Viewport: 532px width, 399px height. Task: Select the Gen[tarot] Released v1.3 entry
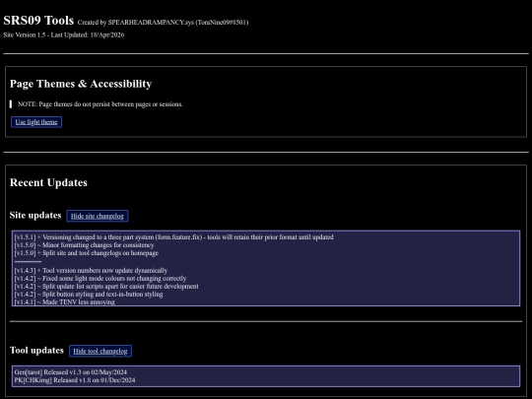point(71,372)
